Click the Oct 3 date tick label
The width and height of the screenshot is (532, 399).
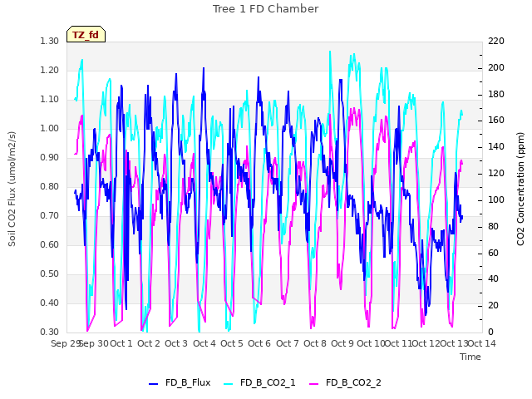coord(176,343)
